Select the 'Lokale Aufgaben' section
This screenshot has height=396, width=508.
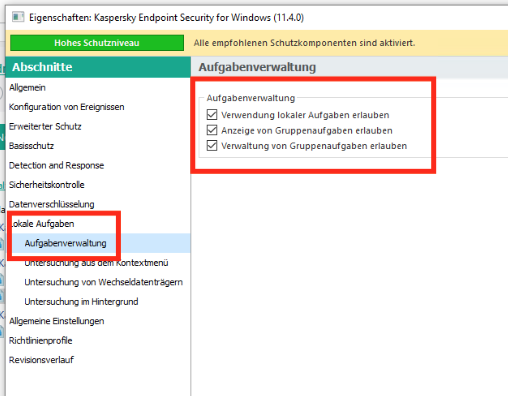42,224
